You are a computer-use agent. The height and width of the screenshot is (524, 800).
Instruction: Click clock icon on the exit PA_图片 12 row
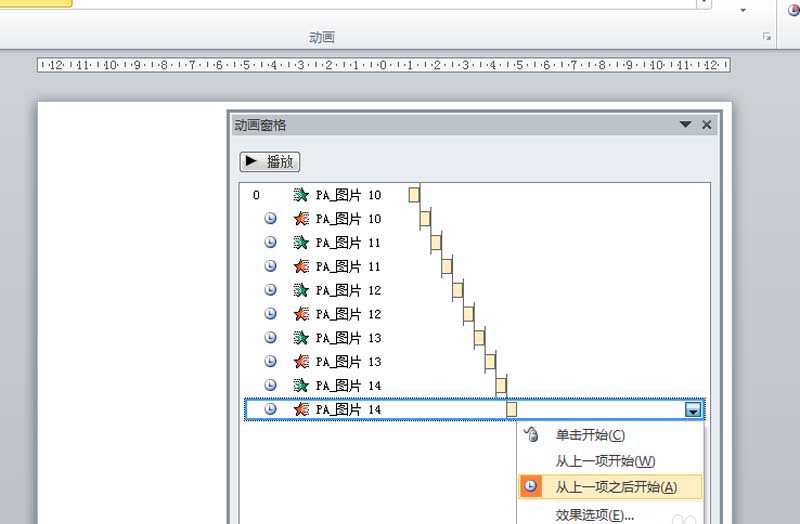click(270, 314)
